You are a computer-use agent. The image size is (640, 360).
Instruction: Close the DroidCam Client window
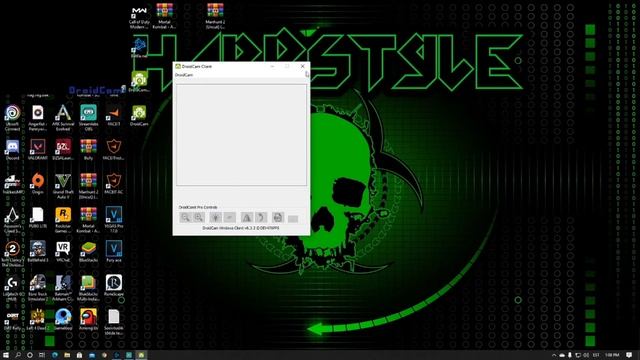tap(302, 66)
